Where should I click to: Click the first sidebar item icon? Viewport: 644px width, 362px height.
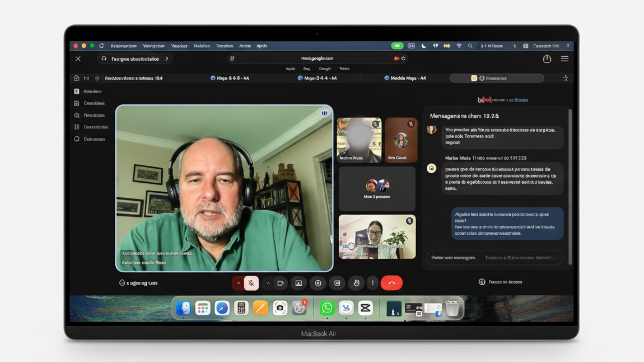click(x=76, y=91)
